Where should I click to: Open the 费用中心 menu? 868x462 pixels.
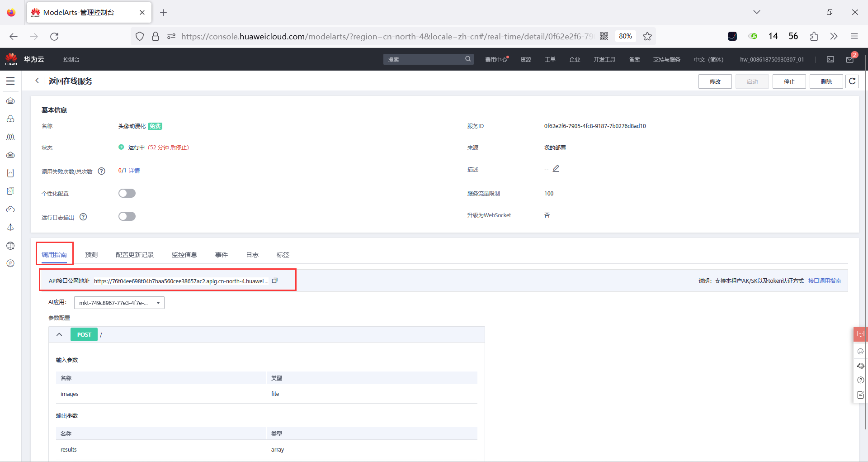[x=496, y=59]
